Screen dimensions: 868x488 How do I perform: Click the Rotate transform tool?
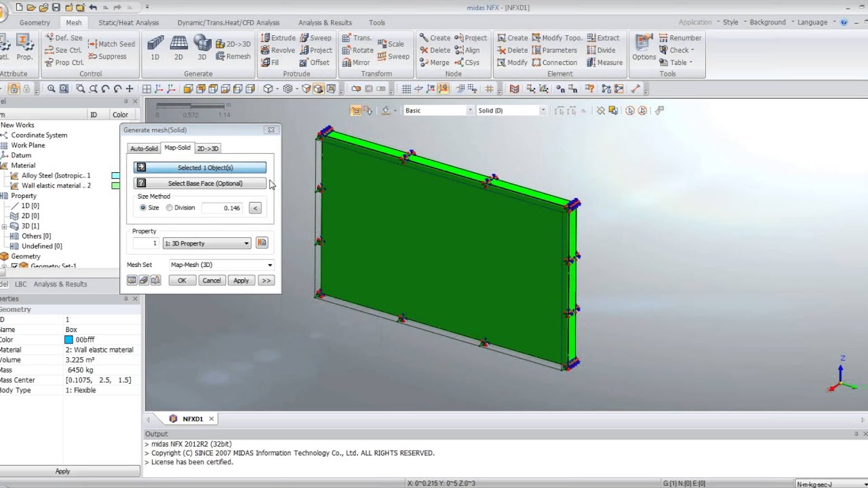pyautogui.click(x=357, y=50)
